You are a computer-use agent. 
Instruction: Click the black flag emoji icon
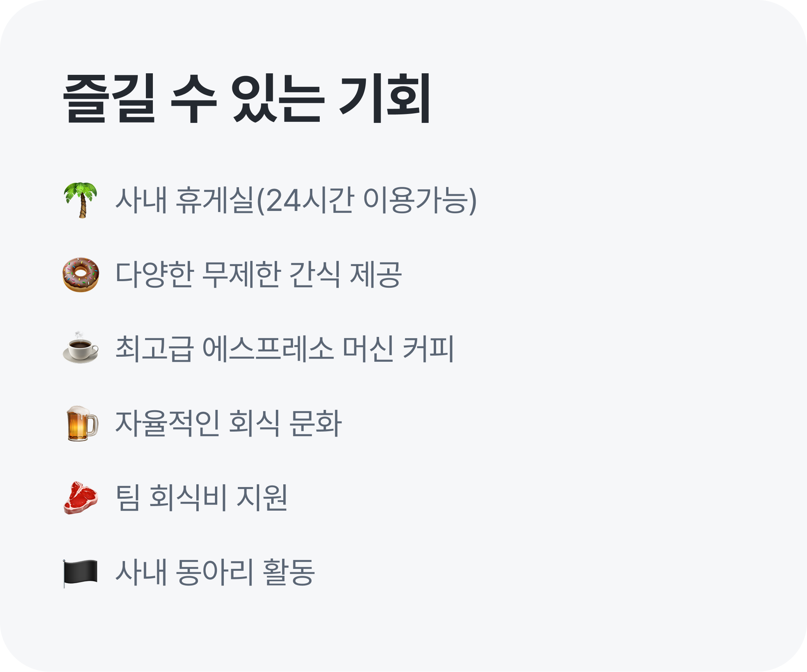pyautogui.click(x=81, y=572)
